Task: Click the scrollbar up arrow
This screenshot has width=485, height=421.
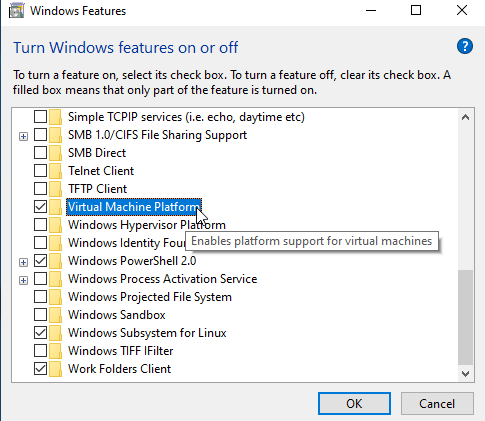Action: (465, 117)
